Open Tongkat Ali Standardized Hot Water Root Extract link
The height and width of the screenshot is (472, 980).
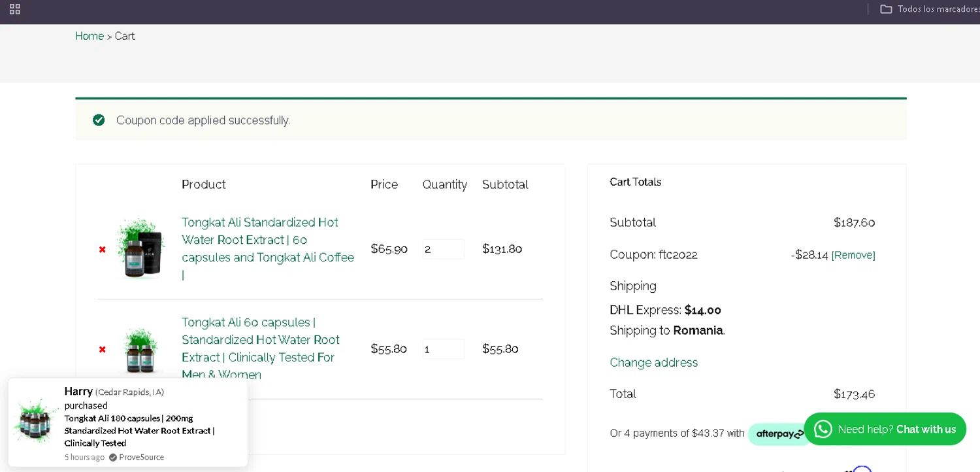[x=268, y=248]
